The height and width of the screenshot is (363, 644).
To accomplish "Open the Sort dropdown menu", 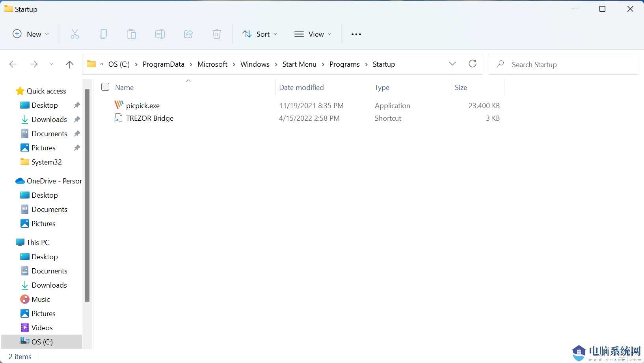I will point(260,34).
